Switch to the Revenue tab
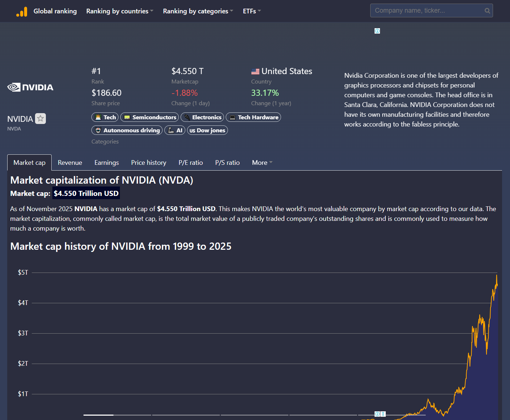Image resolution: width=510 pixels, height=420 pixels. [70, 163]
